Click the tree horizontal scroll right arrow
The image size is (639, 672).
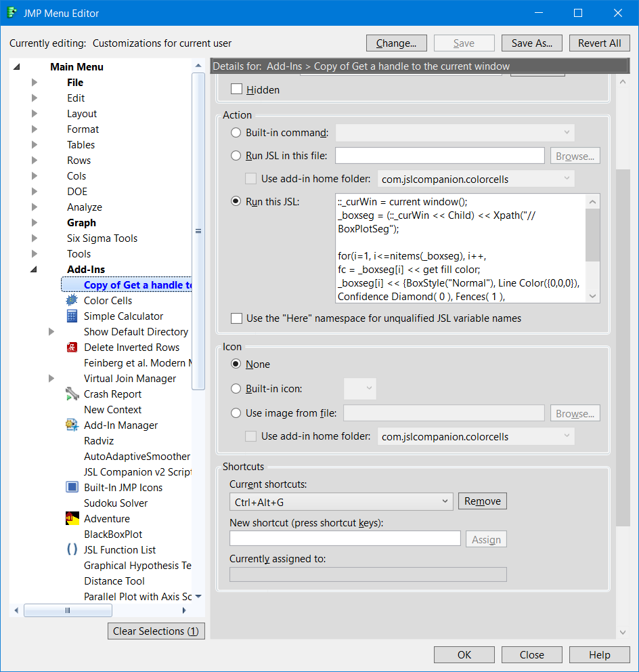[x=185, y=610]
